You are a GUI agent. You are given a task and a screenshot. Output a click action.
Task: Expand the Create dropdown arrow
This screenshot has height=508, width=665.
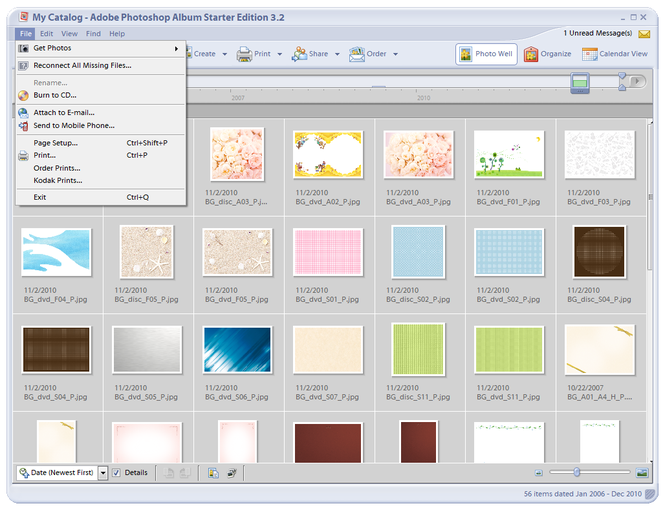[225, 54]
